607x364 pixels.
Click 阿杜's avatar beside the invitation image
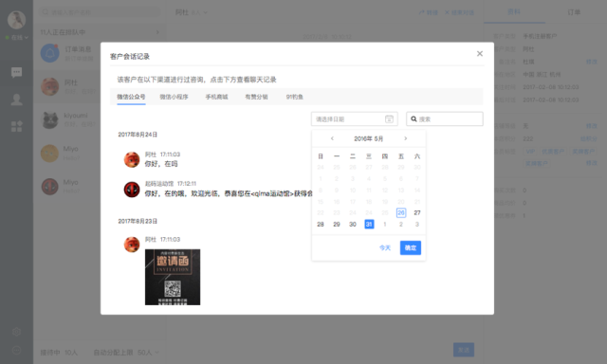(x=132, y=245)
